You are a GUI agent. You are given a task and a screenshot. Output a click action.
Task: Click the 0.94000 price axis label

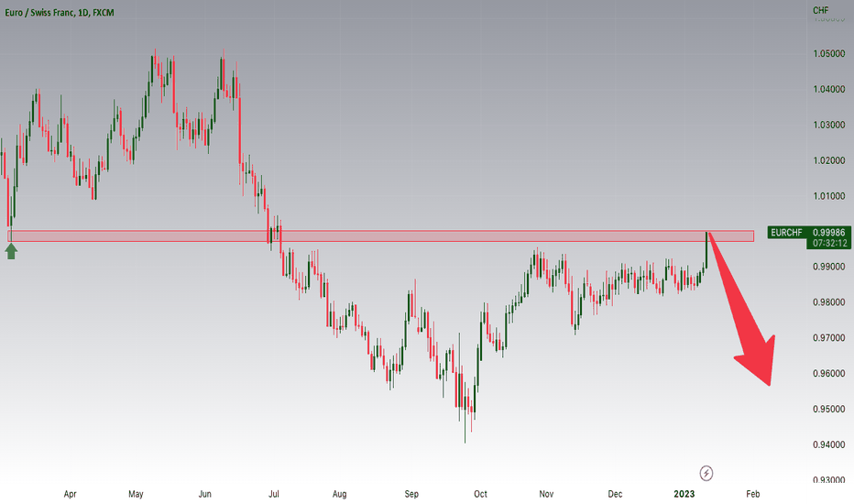click(x=829, y=444)
